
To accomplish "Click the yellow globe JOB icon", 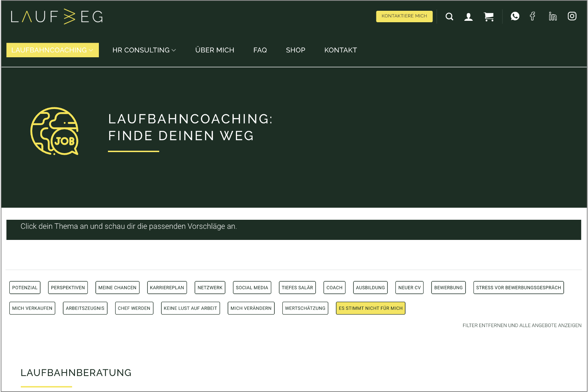I will 54,131.
